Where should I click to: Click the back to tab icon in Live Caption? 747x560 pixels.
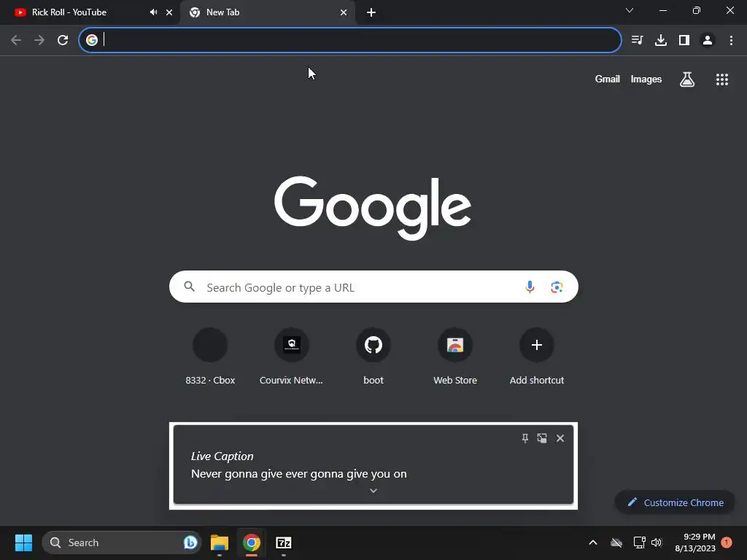pos(542,438)
